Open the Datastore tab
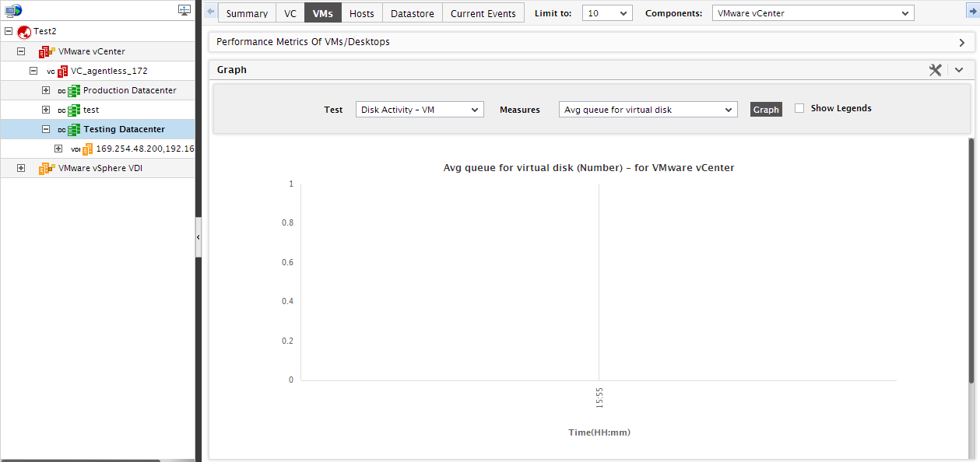The height and width of the screenshot is (462, 980). (x=413, y=13)
